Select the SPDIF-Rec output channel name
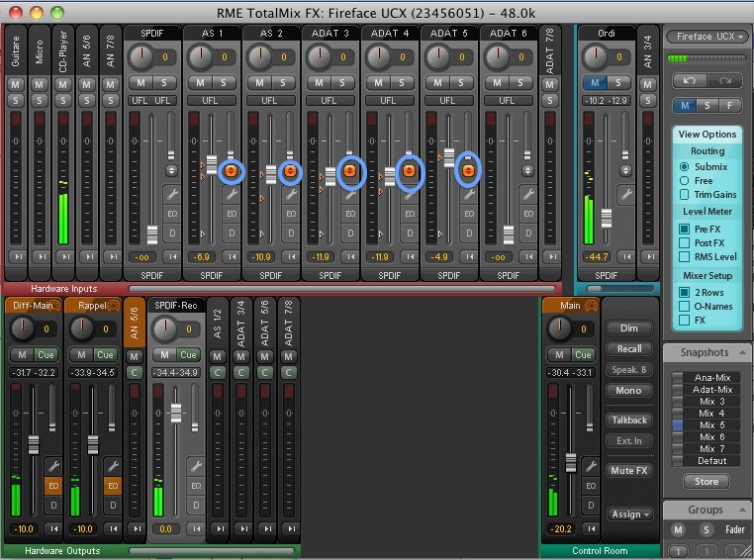 pyautogui.click(x=176, y=306)
